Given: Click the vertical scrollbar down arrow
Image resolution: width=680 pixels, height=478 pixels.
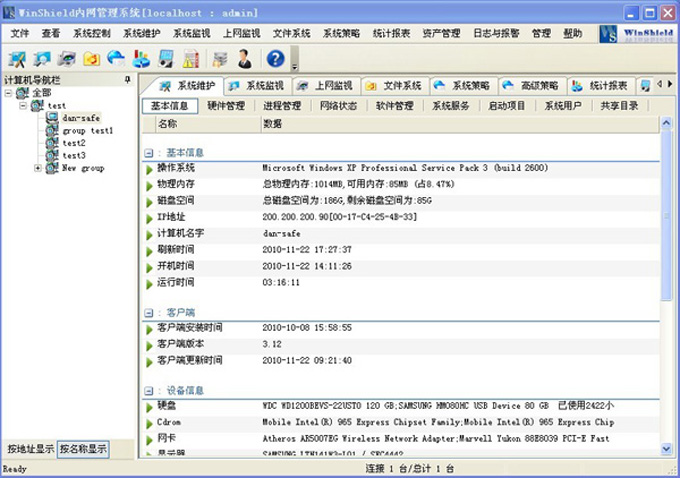Looking at the screenshot, I should 666,449.
